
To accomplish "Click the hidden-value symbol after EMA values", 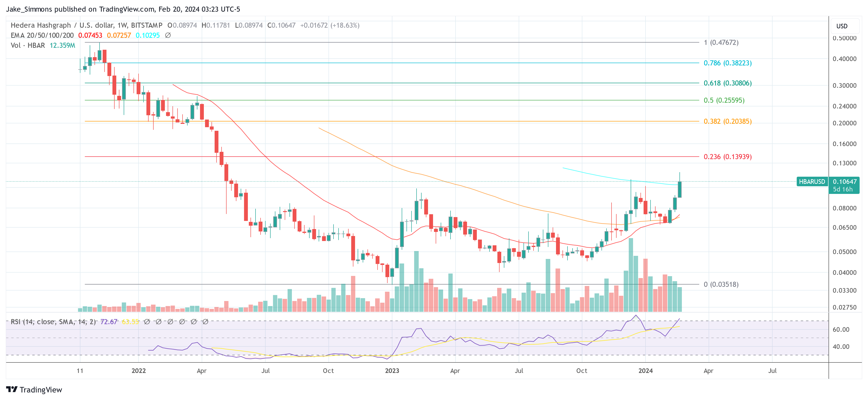I will [168, 35].
